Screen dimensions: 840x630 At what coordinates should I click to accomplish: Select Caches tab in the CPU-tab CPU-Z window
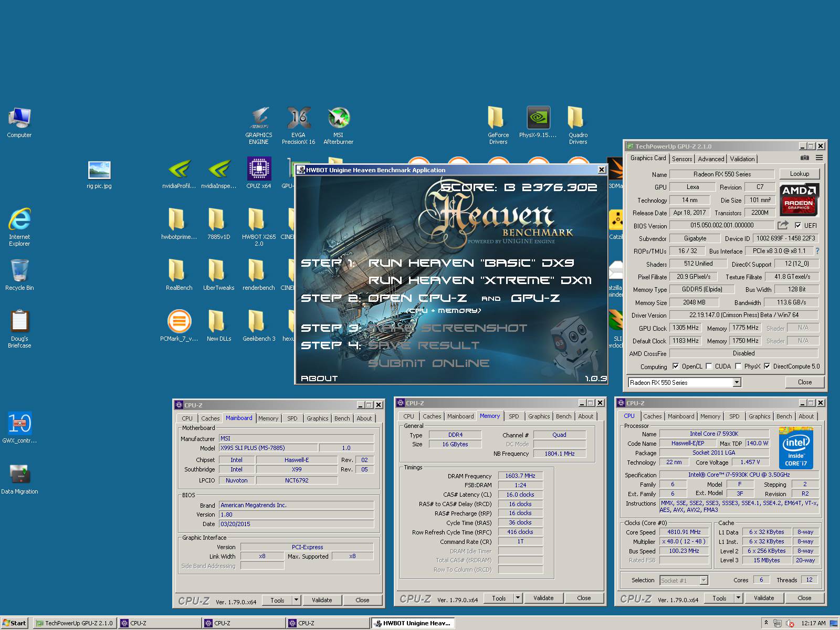click(653, 416)
